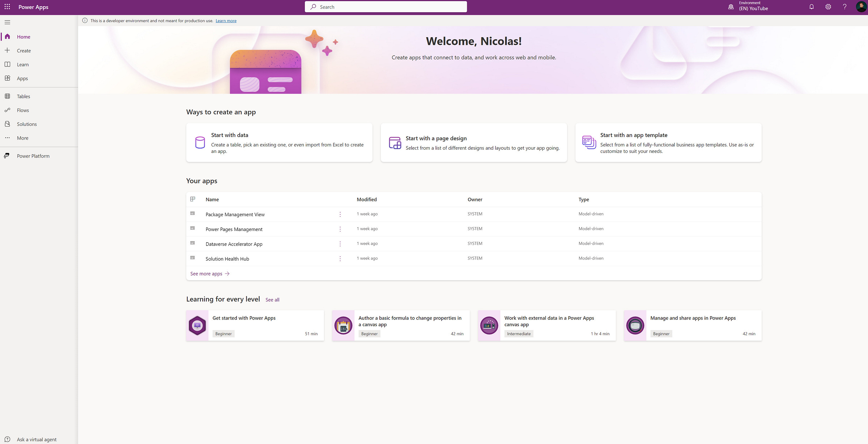The image size is (868, 444).
Task: Click the Learn more link
Action: point(226,21)
